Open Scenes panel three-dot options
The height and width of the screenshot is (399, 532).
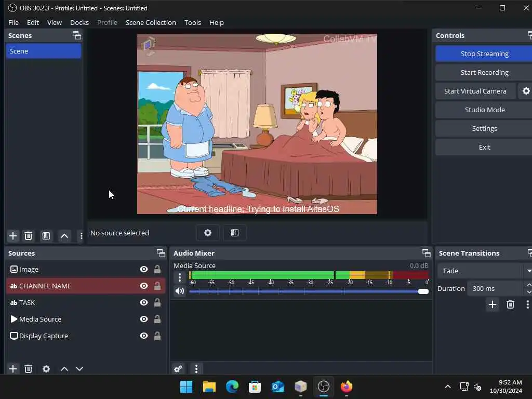pyautogui.click(x=81, y=236)
